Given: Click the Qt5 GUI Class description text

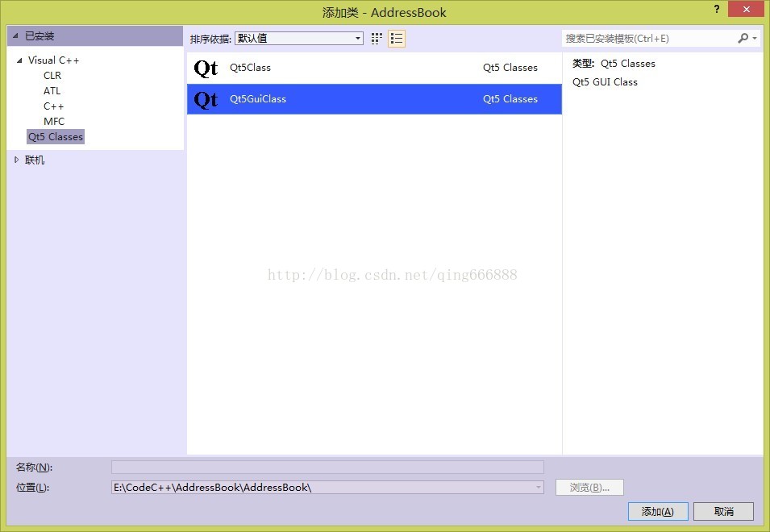Looking at the screenshot, I should (605, 82).
